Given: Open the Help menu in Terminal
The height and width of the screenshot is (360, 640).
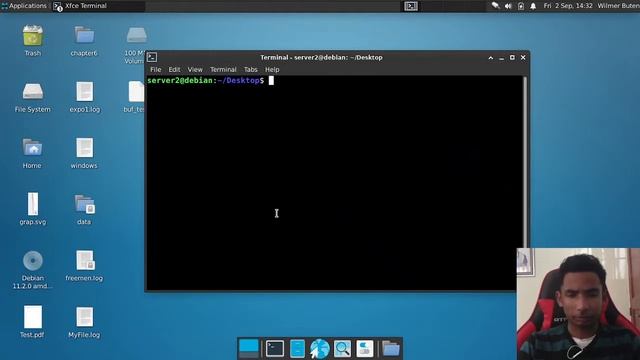Looking at the screenshot, I should 272,69.
